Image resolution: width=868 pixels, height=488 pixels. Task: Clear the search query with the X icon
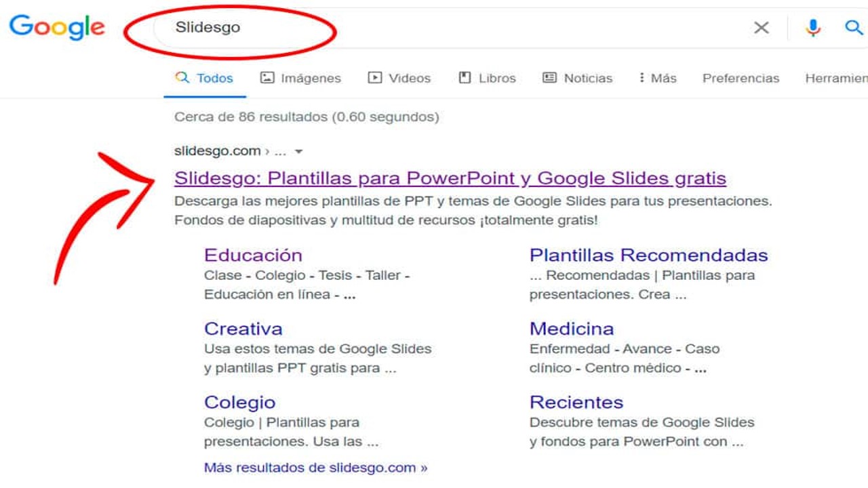762,28
